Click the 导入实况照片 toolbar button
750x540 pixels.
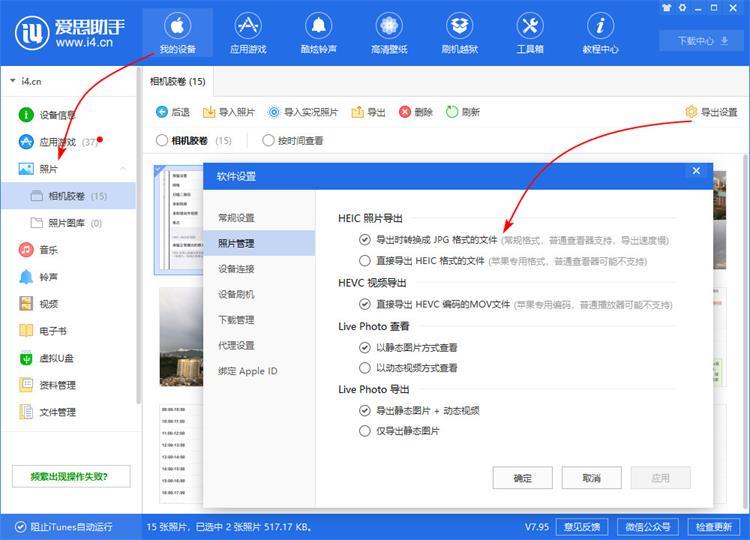(x=303, y=112)
